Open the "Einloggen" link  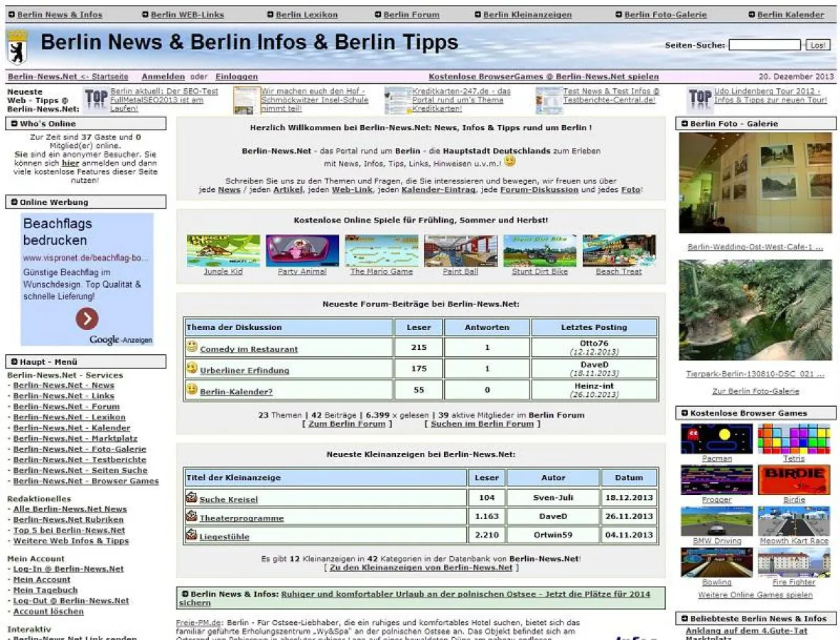[236, 76]
